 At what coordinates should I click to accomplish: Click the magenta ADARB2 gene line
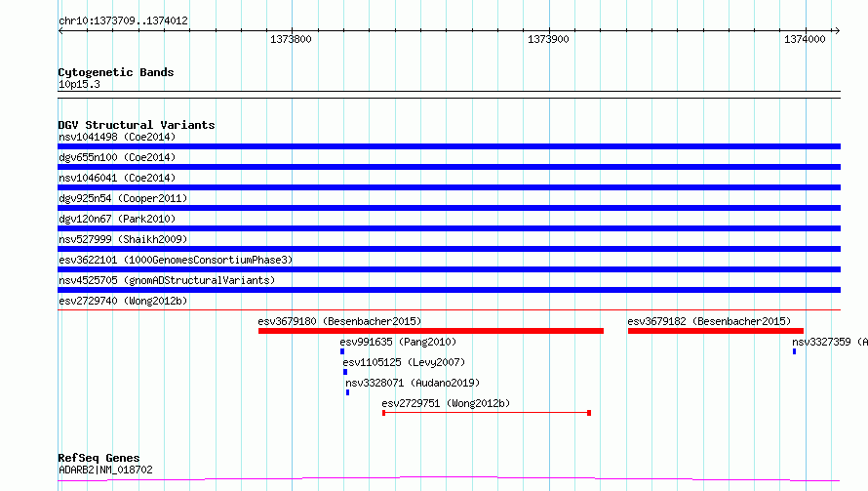click(449, 479)
